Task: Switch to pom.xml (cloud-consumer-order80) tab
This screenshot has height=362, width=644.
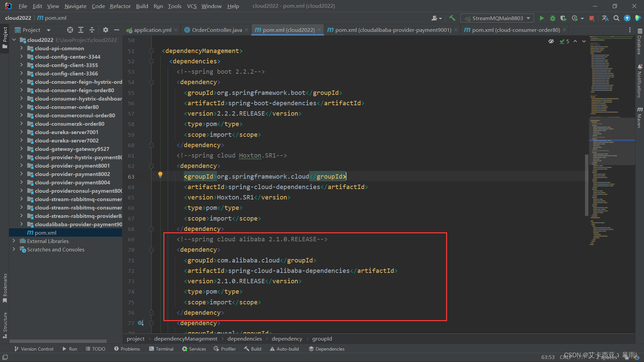Action: [x=516, y=30]
